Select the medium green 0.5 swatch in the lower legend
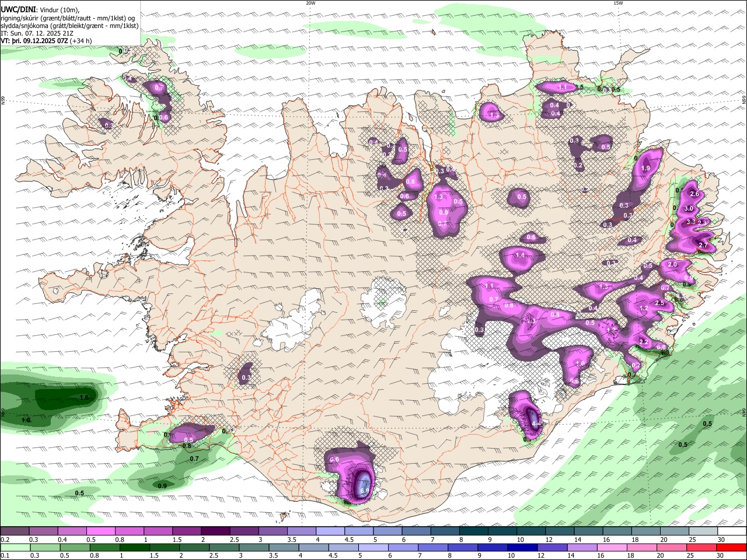The height and width of the screenshot is (560, 747). coord(75,547)
